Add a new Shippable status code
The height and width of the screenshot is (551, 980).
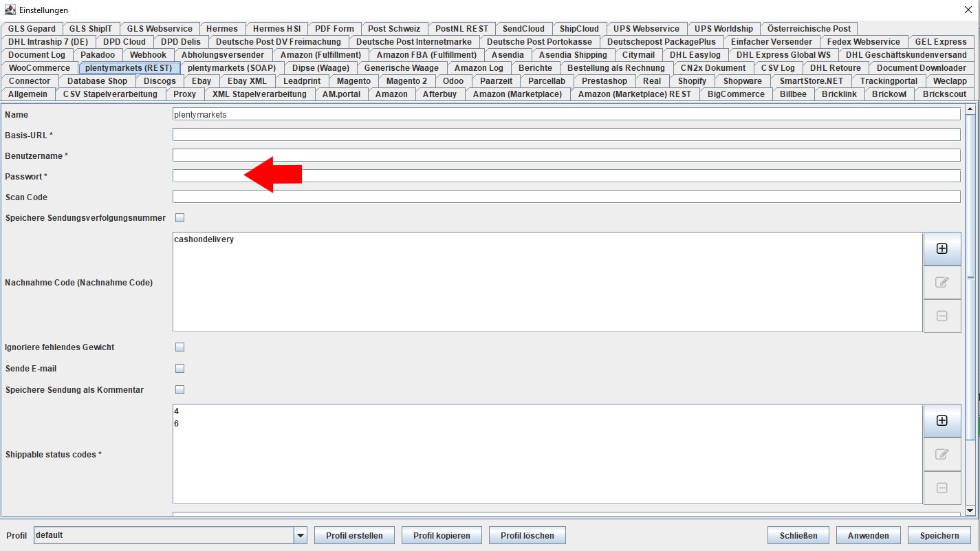tap(941, 421)
